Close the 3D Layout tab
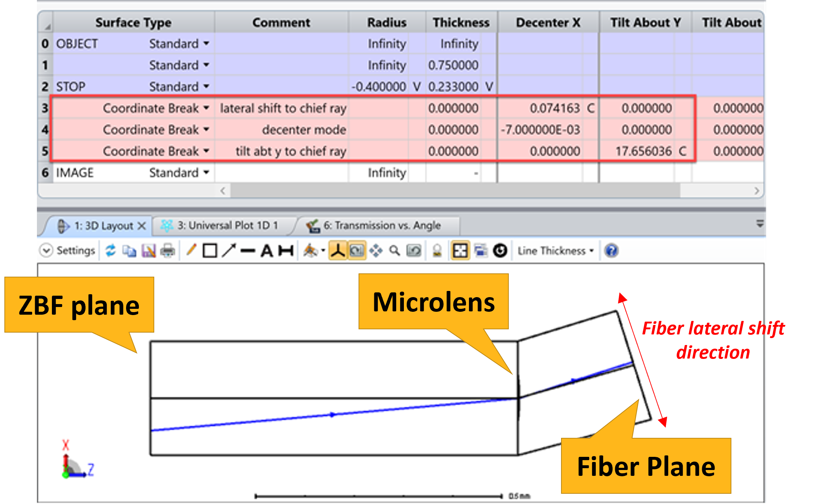The width and height of the screenshot is (818, 504). [142, 226]
